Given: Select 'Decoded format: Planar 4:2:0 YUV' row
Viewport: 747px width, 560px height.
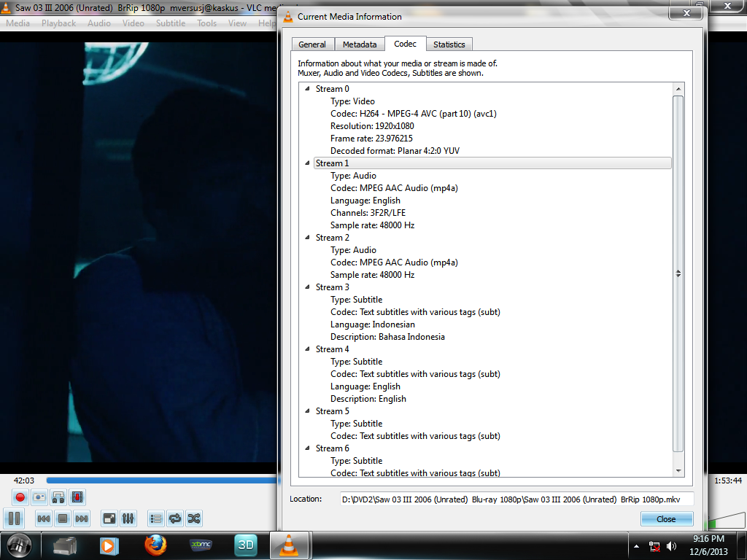Looking at the screenshot, I should pyautogui.click(x=395, y=151).
